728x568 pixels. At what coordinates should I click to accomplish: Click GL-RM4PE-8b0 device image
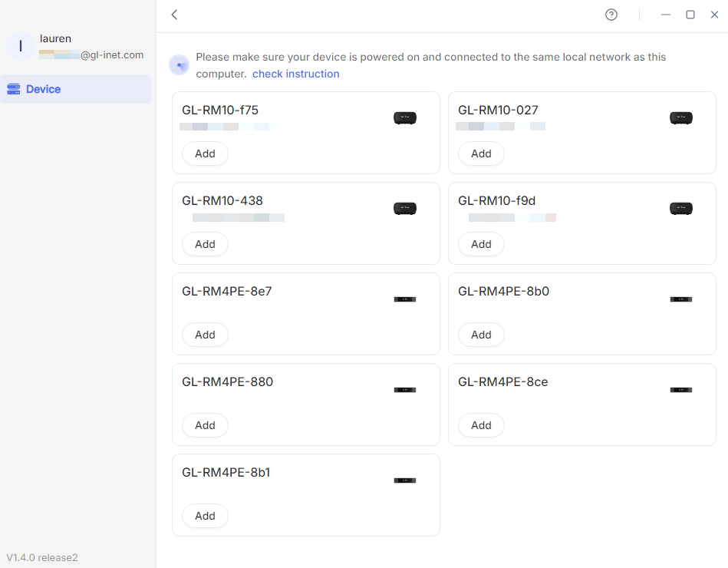pos(681,299)
